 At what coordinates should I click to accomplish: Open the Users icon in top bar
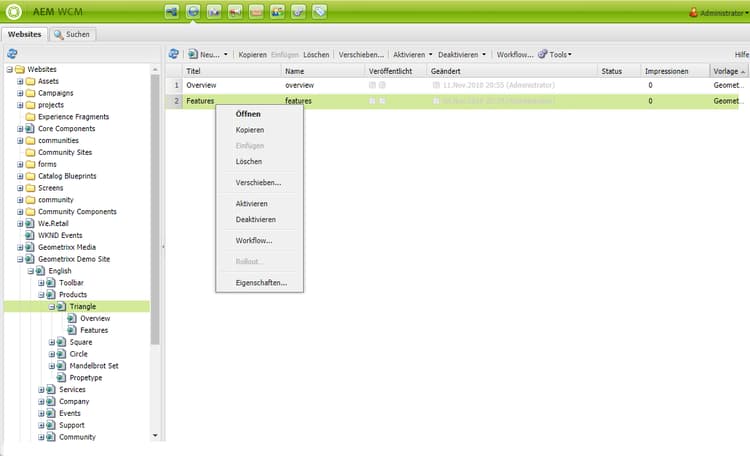(277, 11)
